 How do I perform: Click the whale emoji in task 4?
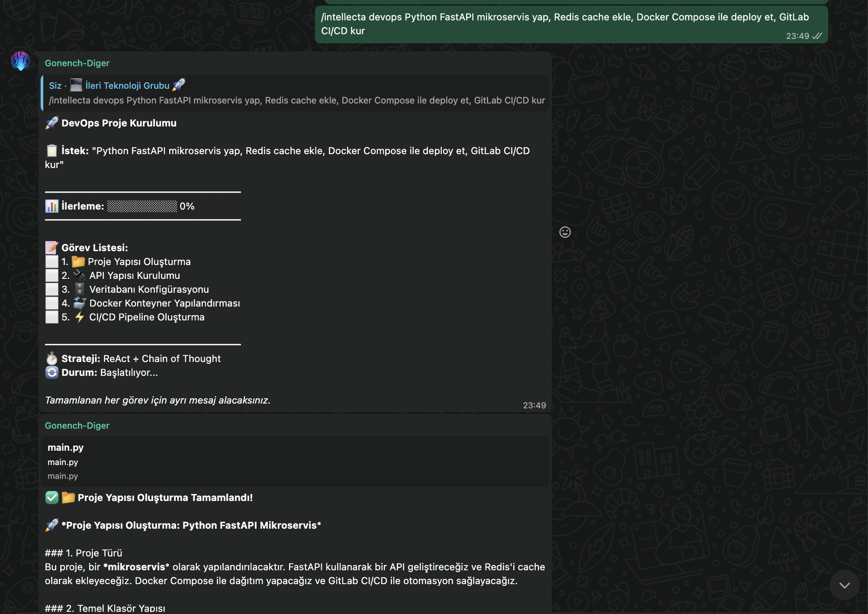[79, 303]
